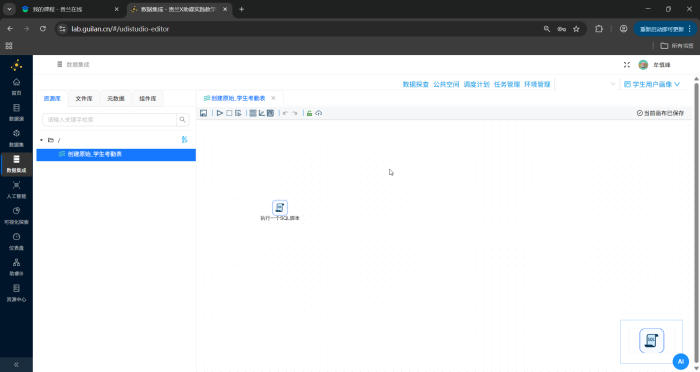Image resolution: width=700 pixels, height=372 pixels.
Task: Switch to the 资源库 tab
Action: [52, 98]
